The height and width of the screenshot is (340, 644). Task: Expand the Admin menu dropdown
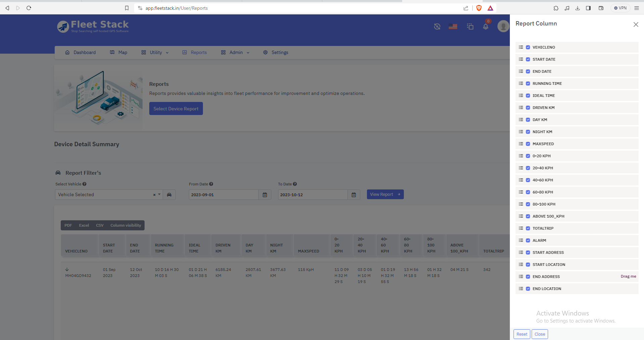tap(235, 53)
